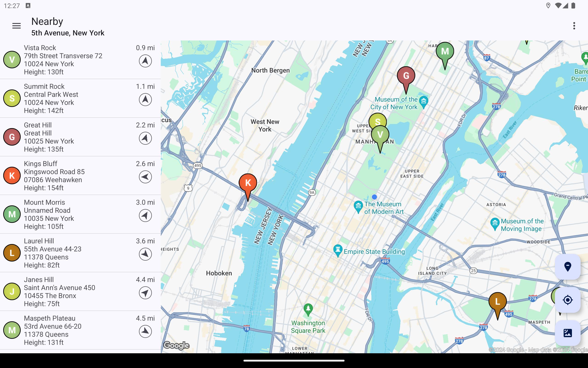Open the Summit Rock list entry
Image resolution: width=588 pixels, height=368 pixels.
click(80, 98)
